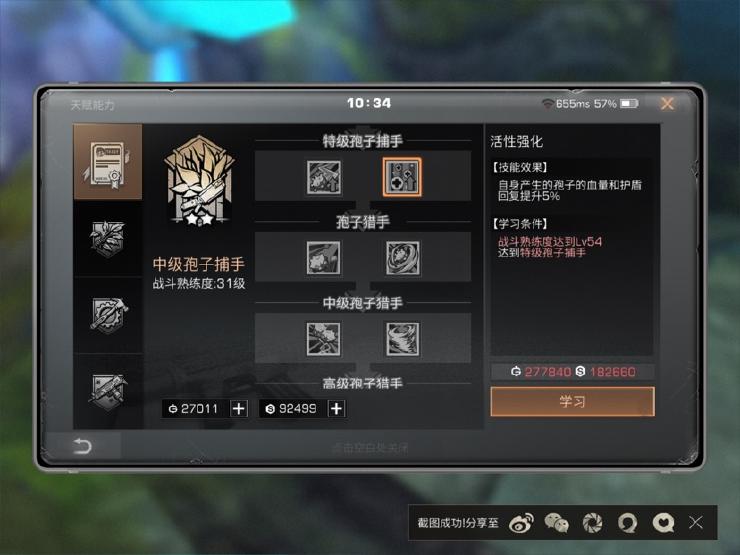Share screenshot to Weibo
740x555 pixels.
[521, 523]
